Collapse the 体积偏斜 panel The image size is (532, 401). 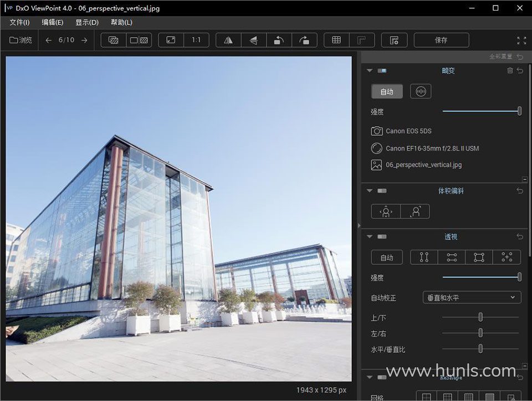coord(370,191)
